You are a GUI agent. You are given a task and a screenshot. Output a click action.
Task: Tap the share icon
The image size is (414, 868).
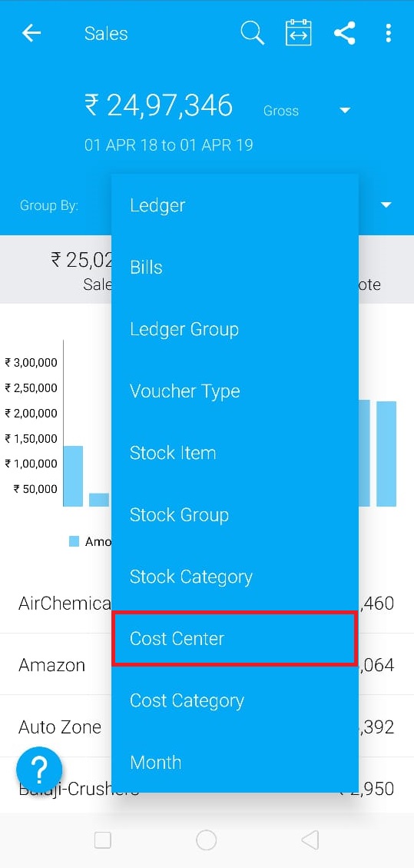[344, 33]
